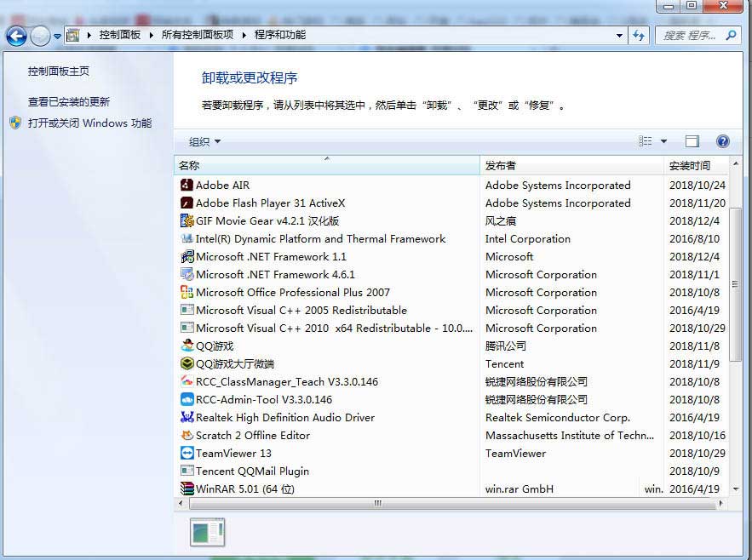Screen dimensions: 752x560
Task: Click publisher 风之痕
Action: [x=501, y=221]
